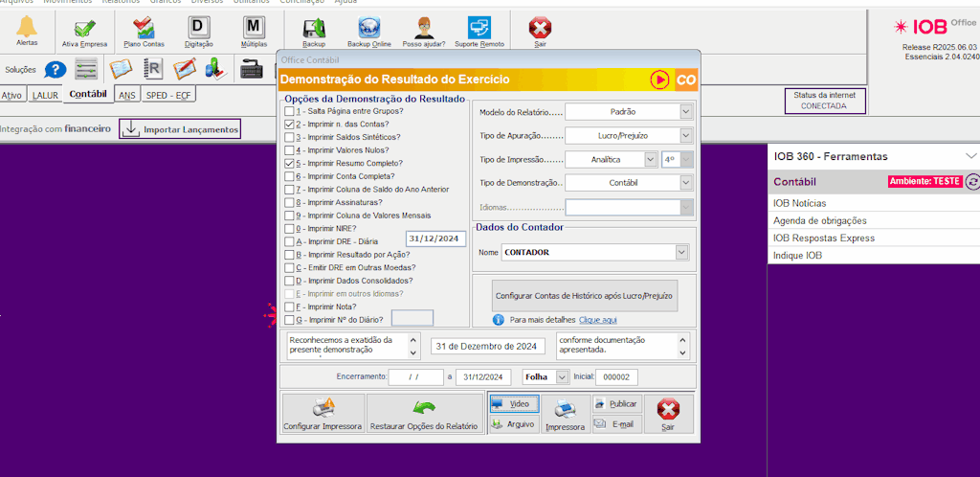
Task: Check the Imprimir Assinaturas box
Action: click(289, 203)
